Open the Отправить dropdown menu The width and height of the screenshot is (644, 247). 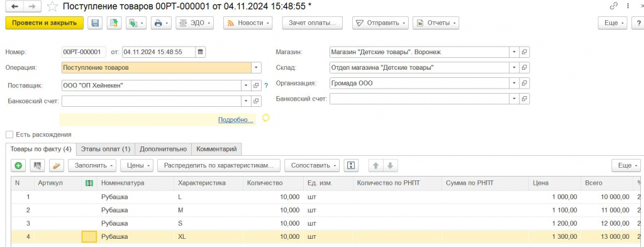(380, 23)
